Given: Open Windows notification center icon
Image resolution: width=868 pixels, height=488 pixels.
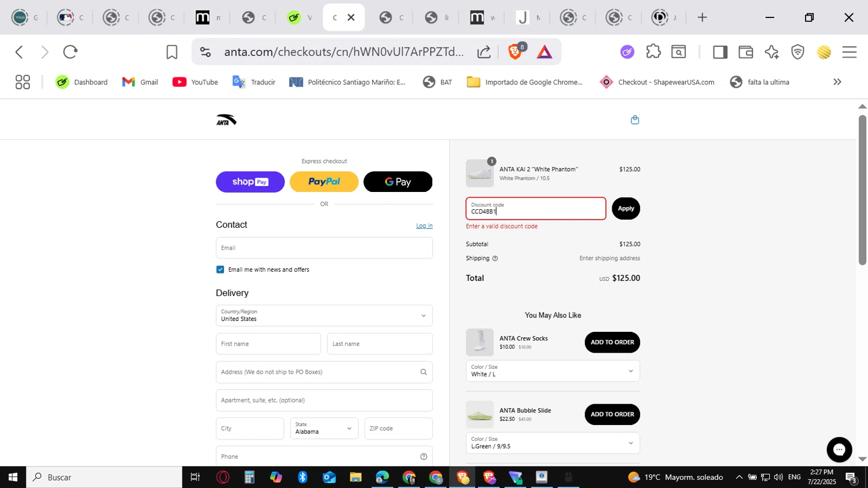Looking at the screenshot, I should pyautogui.click(x=852, y=478).
